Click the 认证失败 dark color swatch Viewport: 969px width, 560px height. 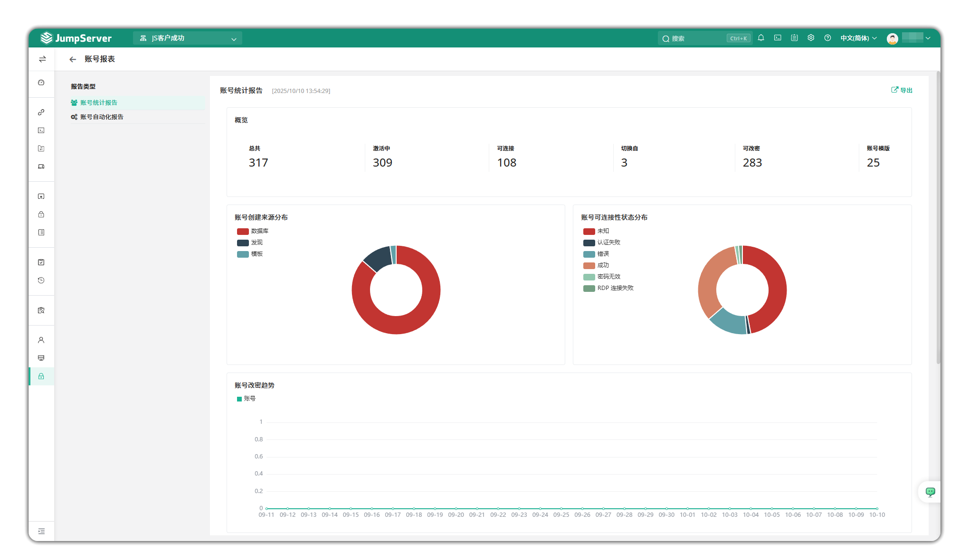pyautogui.click(x=589, y=243)
